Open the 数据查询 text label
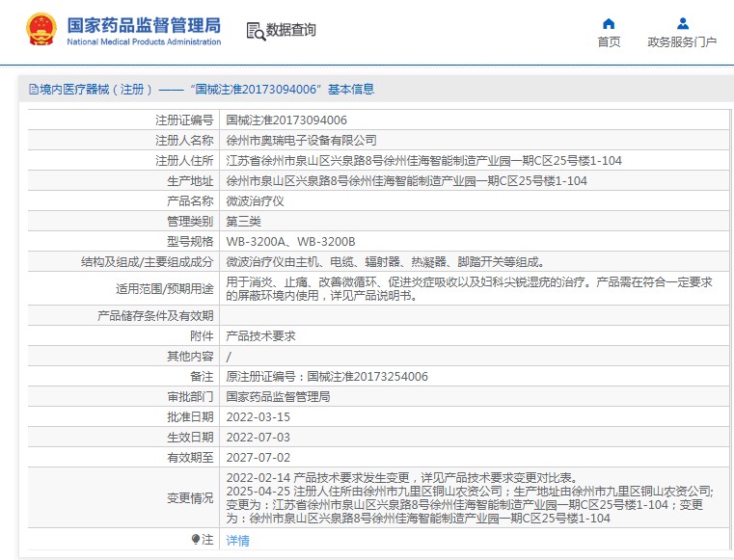Viewport: 734px width, 560px height. click(291, 31)
